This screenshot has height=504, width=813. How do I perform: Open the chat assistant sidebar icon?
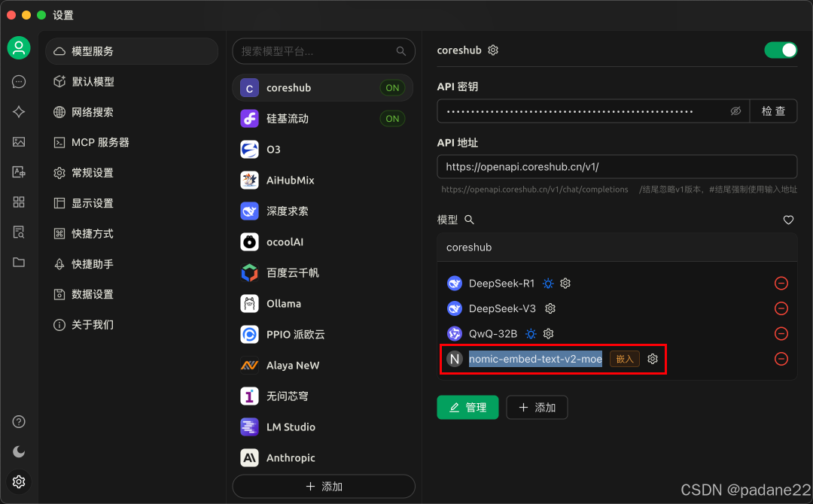click(x=19, y=81)
